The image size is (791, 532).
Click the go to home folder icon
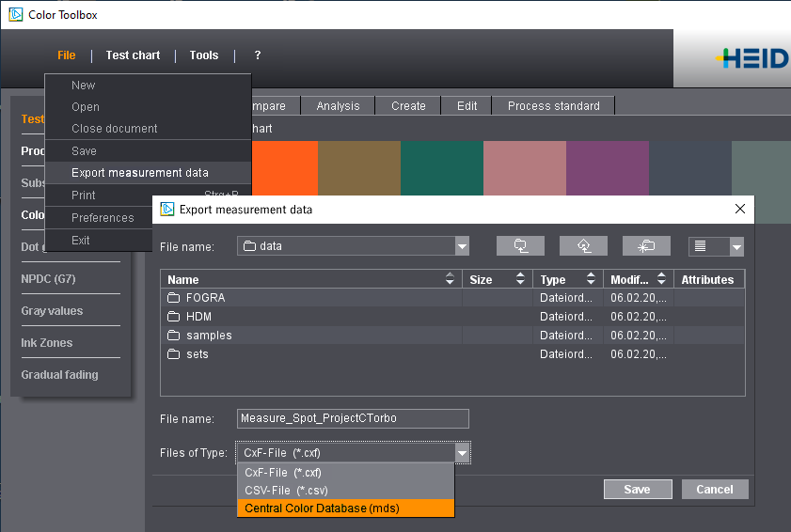click(583, 246)
